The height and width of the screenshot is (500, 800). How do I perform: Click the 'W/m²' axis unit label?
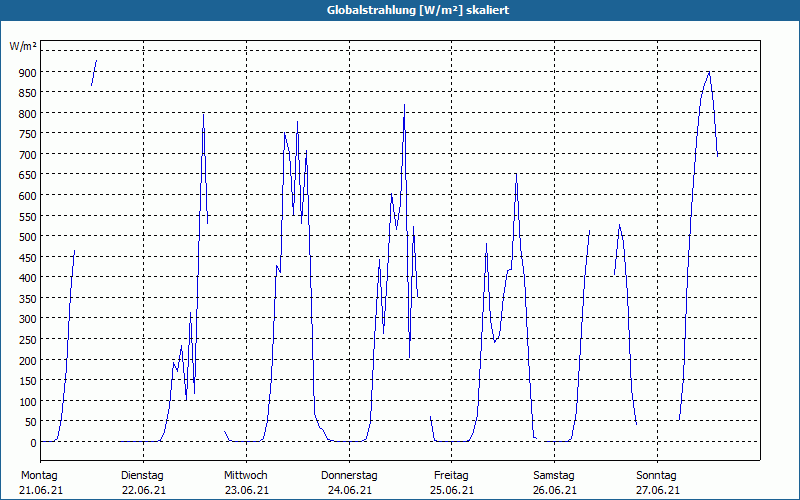pos(23,46)
